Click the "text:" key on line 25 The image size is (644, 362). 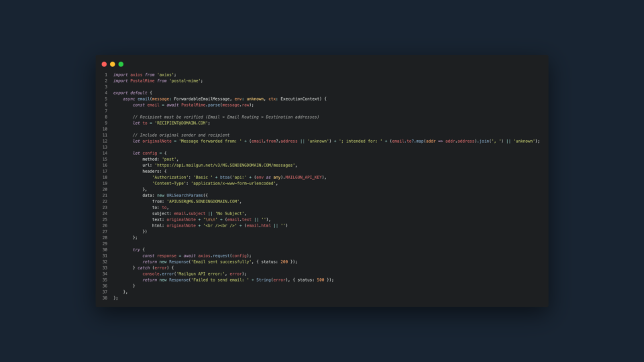tap(158, 220)
